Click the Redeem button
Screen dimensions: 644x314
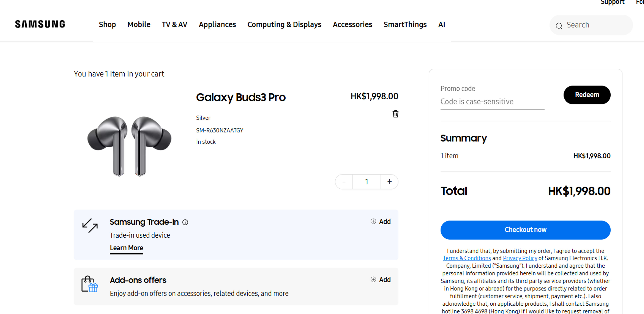click(587, 95)
